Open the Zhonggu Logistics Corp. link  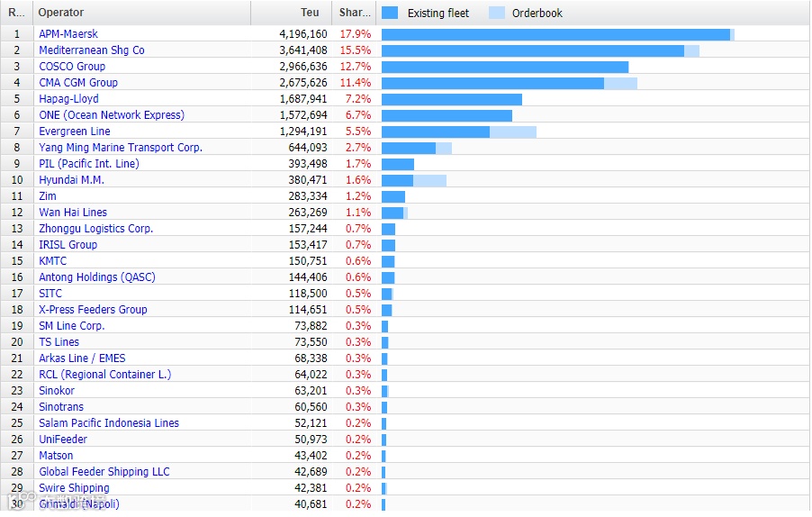pyautogui.click(x=95, y=229)
